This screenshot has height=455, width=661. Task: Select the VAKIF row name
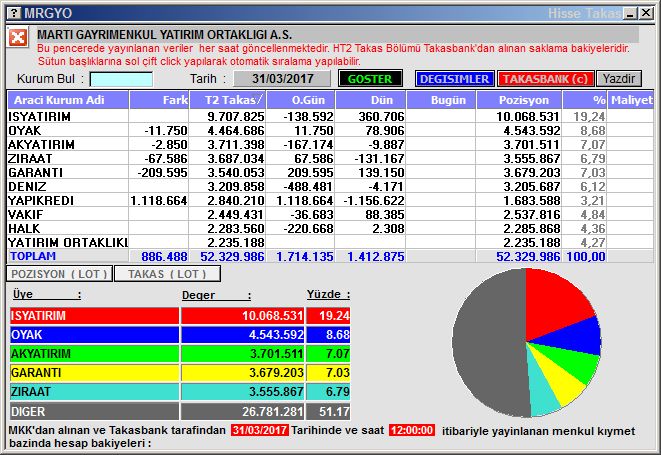(x=26, y=214)
